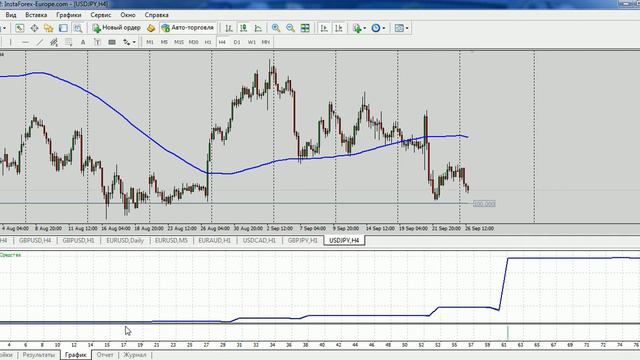Switch chart to bar chart mode
The height and width of the screenshot is (360, 640).
[x=229, y=28]
